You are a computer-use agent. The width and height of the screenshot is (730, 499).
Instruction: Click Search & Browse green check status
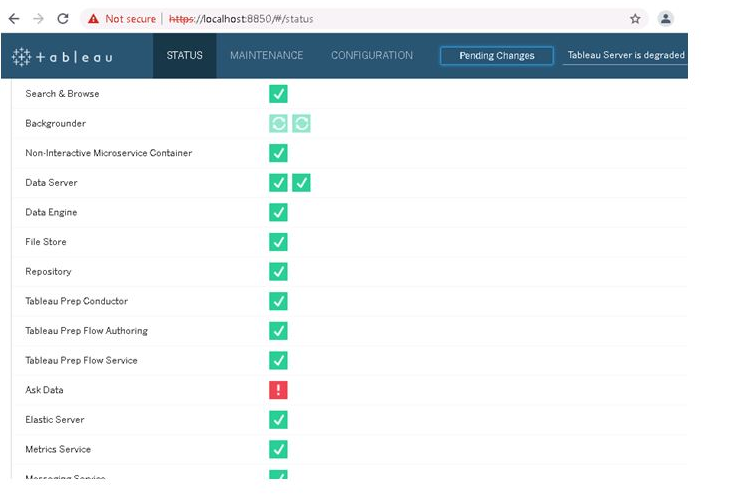coord(278,94)
